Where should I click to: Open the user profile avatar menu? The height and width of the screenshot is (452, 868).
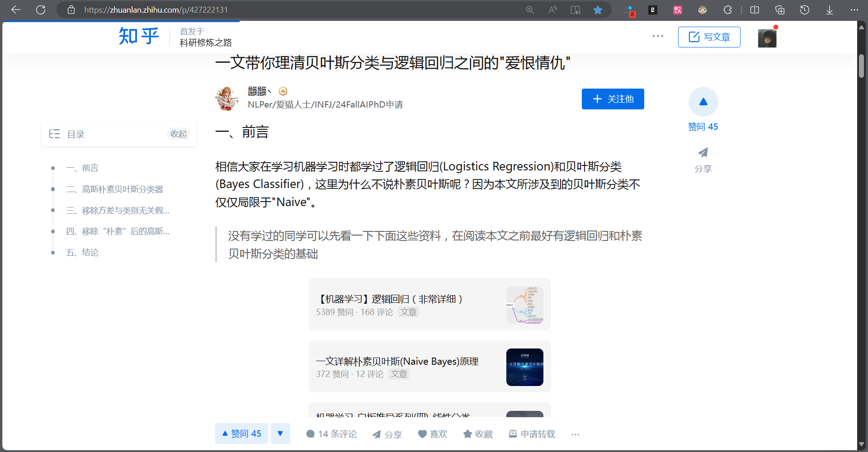coord(767,38)
